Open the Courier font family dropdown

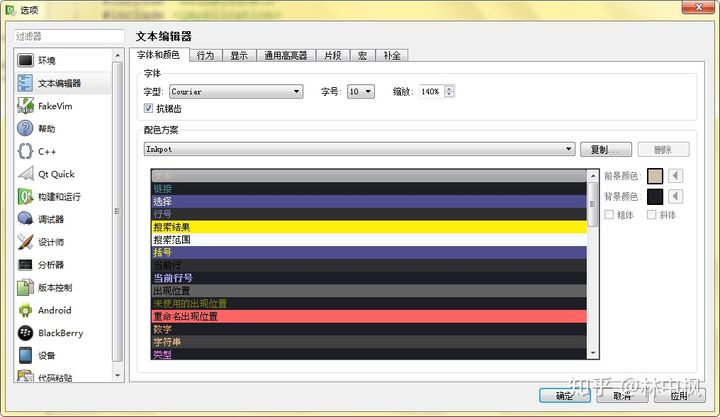point(235,92)
